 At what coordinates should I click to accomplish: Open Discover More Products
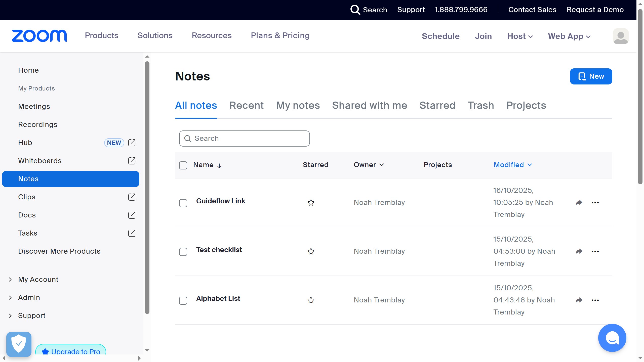[x=59, y=251]
